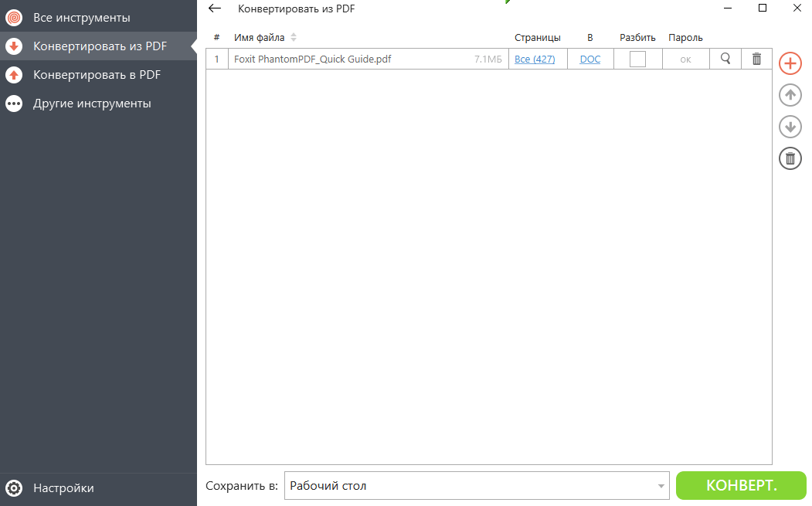This screenshot has height=506, width=812.
Task: Clear the list with the round trash button
Action: (790, 158)
